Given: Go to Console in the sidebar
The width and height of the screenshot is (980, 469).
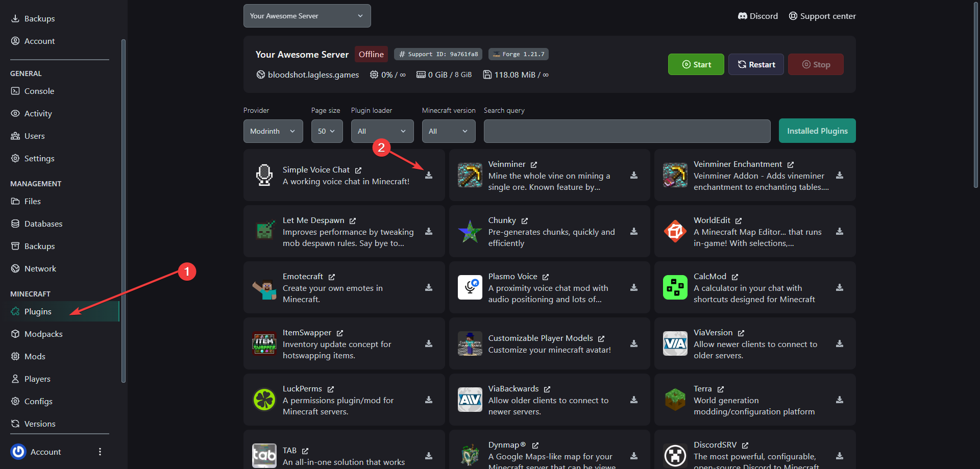Looking at the screenshot, I should [x=39, y=91].
